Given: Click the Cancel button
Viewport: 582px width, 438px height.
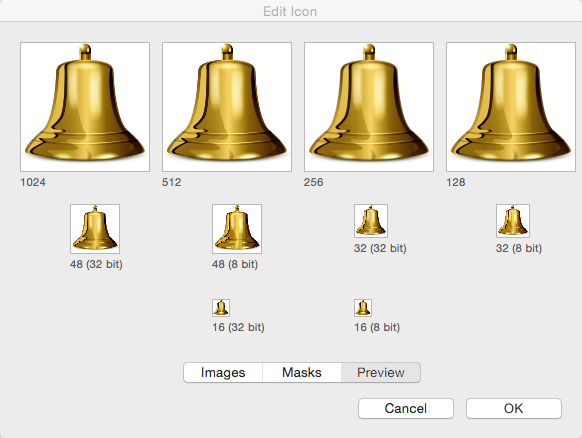Looking at the screenshot, I should (x=406, y=408).
